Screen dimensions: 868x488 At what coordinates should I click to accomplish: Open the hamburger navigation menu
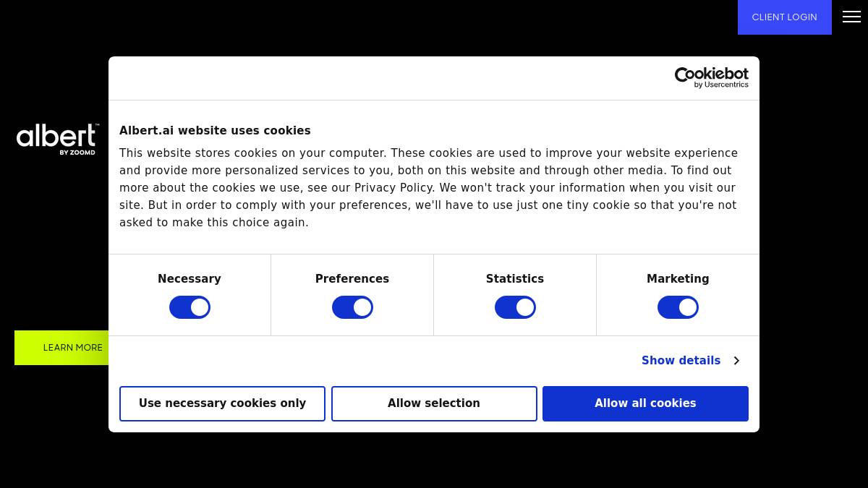(x=851, y=17)
